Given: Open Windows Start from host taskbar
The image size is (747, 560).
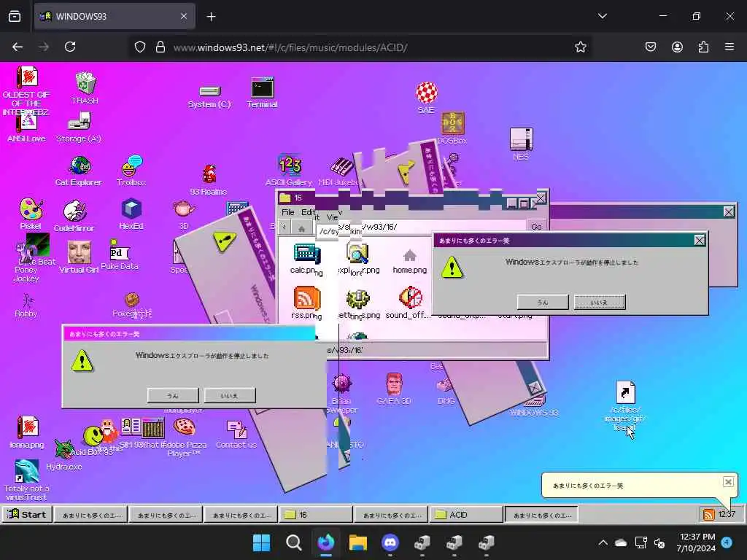Looking at the screenshot, I should pos(261,542).
